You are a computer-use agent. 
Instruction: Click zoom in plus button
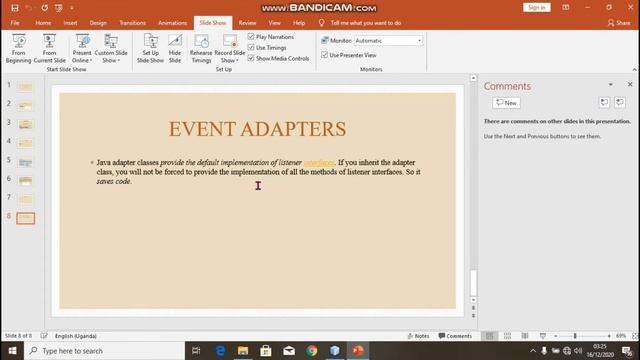point(609,336)
